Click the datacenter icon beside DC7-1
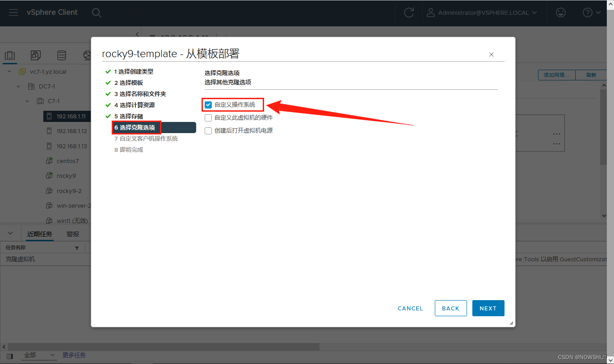The height and width of the screenshot is (364, 614). pos(31,87)
